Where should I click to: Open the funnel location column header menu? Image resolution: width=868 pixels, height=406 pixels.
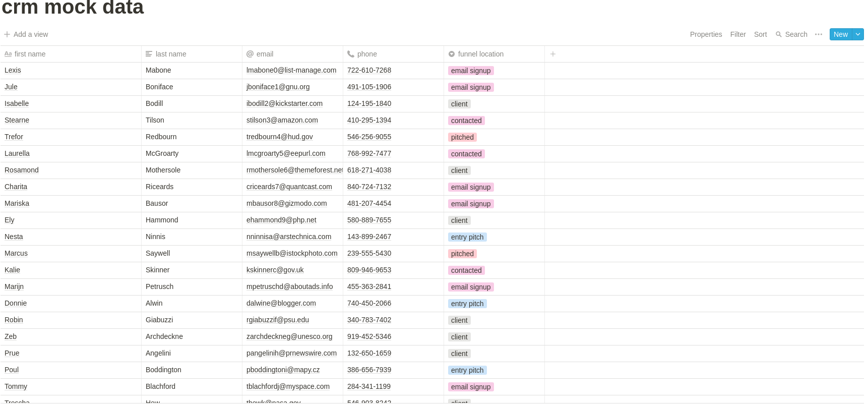click(x=480, y=54)
